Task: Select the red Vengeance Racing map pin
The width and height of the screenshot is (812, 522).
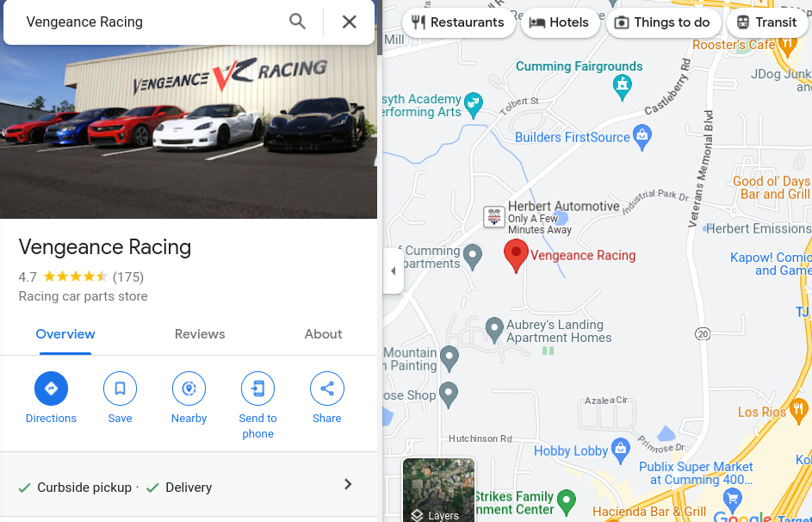Action: tap(516, 256)
